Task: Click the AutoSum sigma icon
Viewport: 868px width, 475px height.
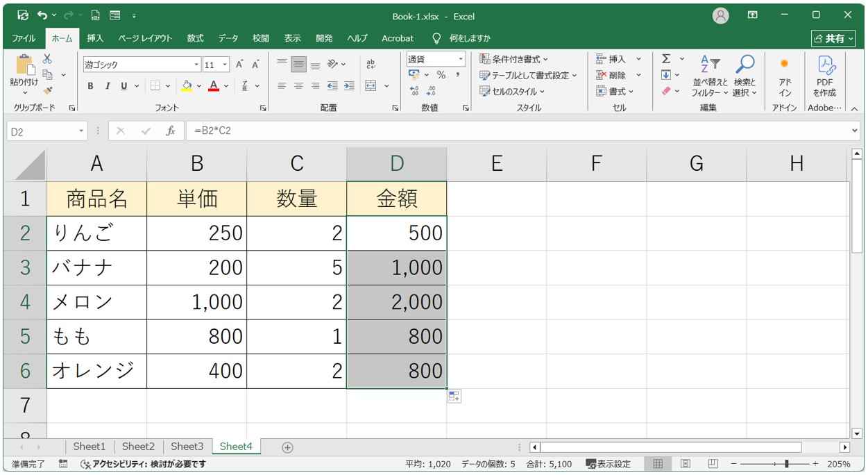Action: coord(666,59)
